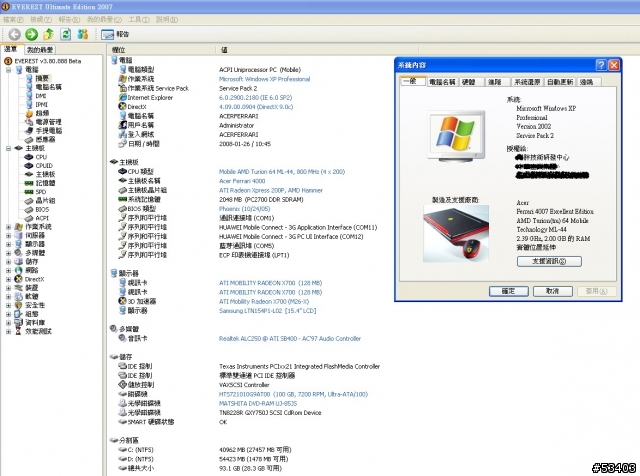Select the 安全性 security shield icon
Screen dimensions: 640x476
[18, 305]
